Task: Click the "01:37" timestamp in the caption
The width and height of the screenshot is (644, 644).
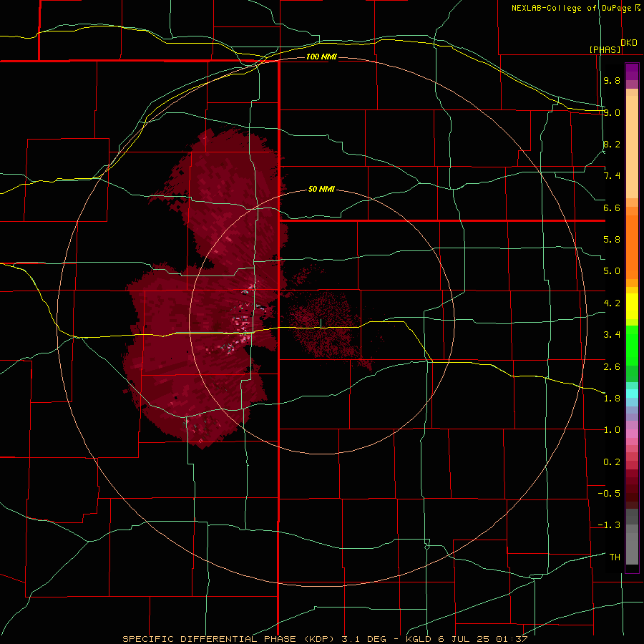Action: tap(512, 639)
